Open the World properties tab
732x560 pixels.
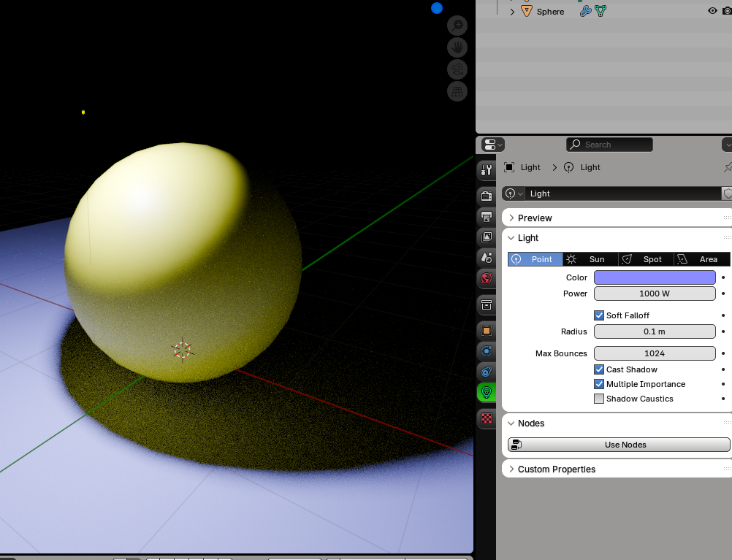coord(487,277)
